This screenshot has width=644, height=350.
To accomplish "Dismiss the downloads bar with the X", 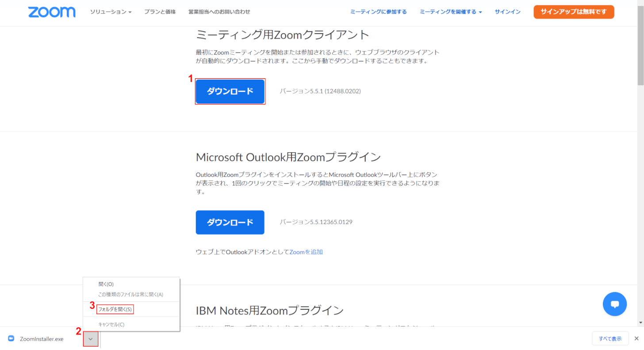I will point(636,338).
